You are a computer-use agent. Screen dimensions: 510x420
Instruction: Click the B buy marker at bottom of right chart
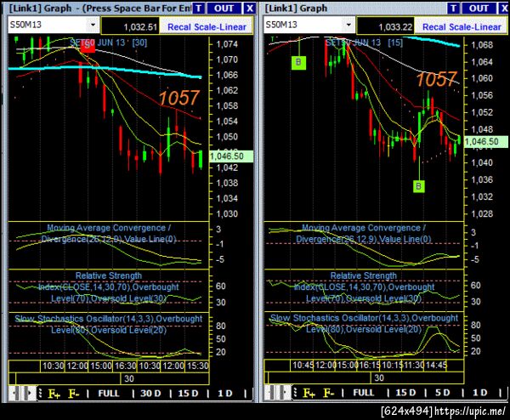(418, 186)
